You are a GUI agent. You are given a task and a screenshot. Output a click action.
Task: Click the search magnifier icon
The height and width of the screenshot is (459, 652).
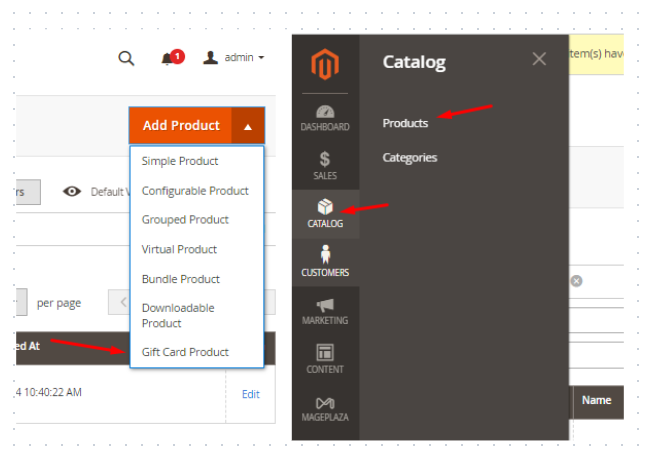(x=126, y=58)
